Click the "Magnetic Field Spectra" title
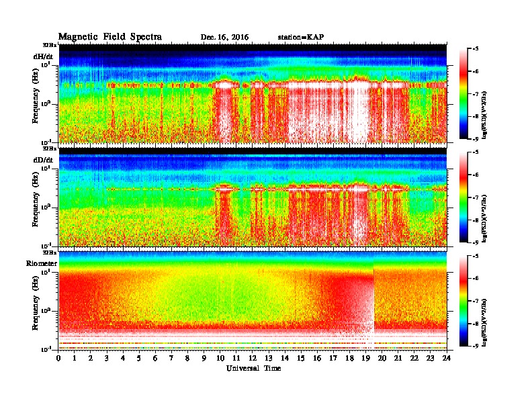532x411 pixels. click(110, 37)
